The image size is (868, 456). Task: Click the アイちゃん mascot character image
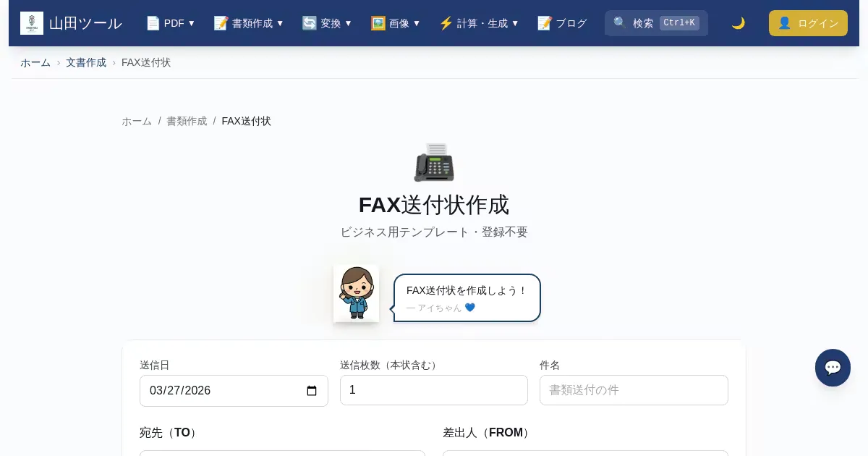tap(356, 293)
